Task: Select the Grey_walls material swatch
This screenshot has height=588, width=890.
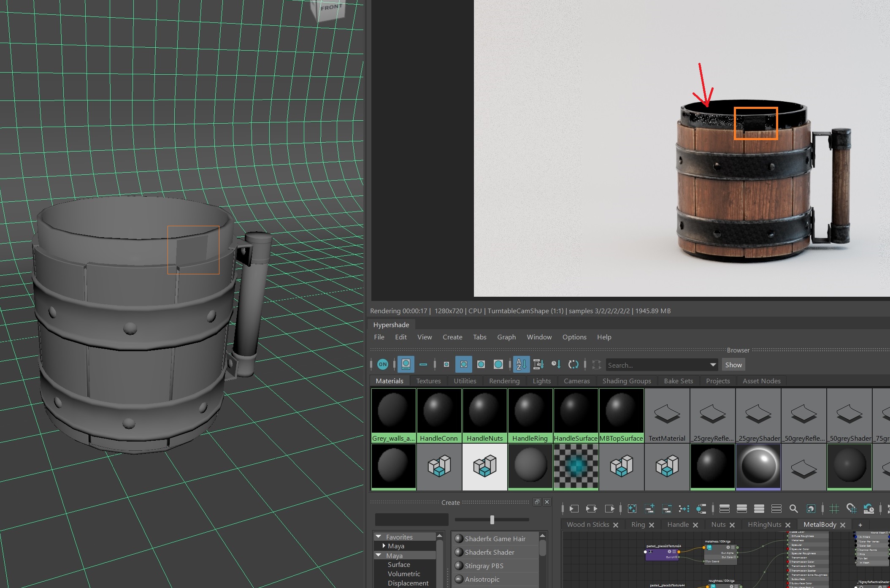Action: tap(393, 415)
